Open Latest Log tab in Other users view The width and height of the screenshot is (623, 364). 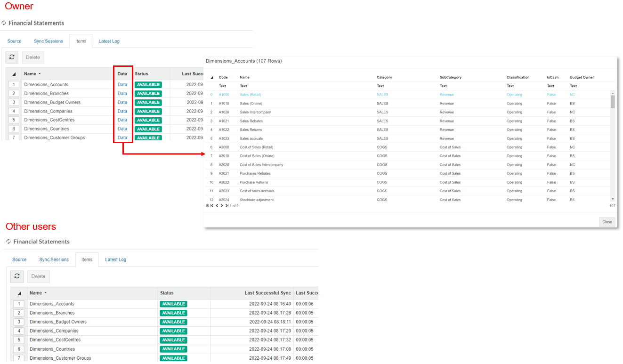coord(115,260)
